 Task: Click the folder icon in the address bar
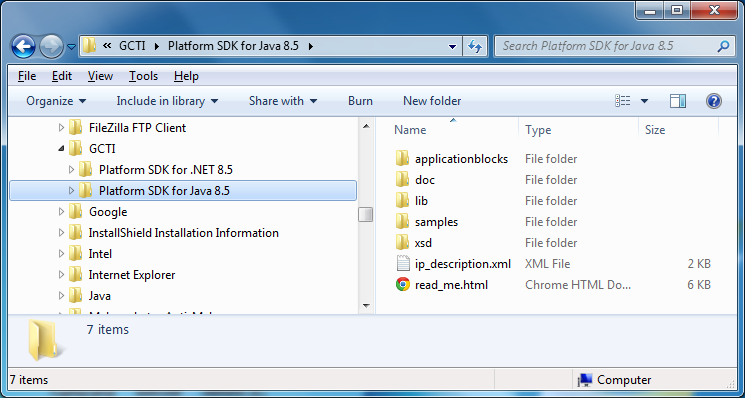point(89,46)
